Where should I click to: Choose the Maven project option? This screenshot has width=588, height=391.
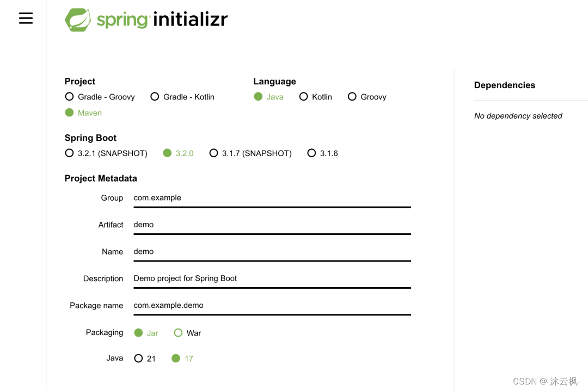coord(83,113)
